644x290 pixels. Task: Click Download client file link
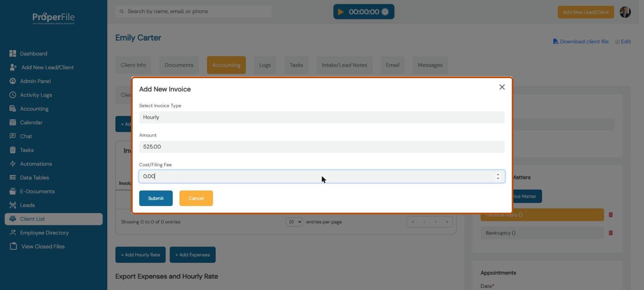[x=581, y=42]
